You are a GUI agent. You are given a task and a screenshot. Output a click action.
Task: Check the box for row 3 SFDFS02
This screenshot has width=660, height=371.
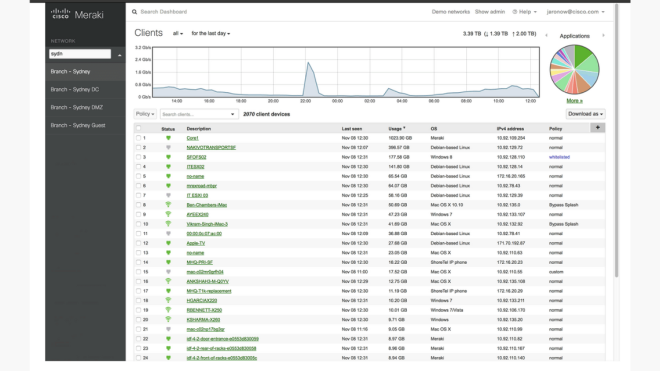click(x=138, y=157)
